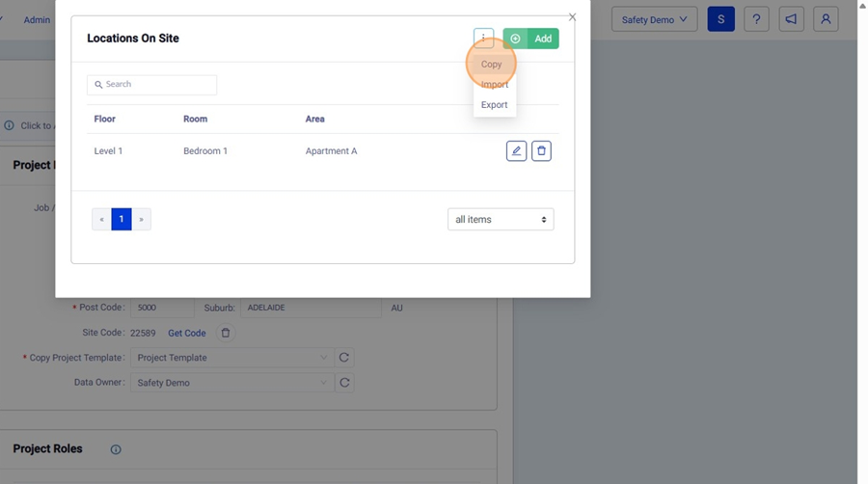This screenshot has height=484, width=868.
Task: Click the Search locations input field
Action: pos(152,85)
